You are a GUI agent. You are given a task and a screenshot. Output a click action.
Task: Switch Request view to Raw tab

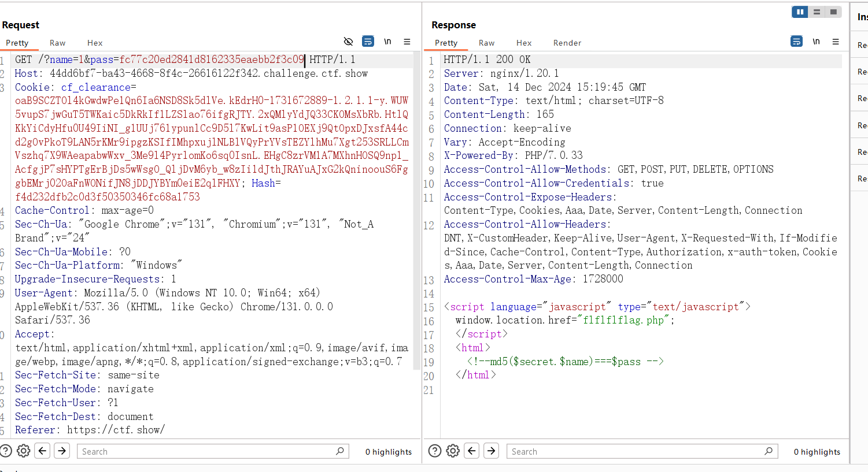[x=57, y=43]
